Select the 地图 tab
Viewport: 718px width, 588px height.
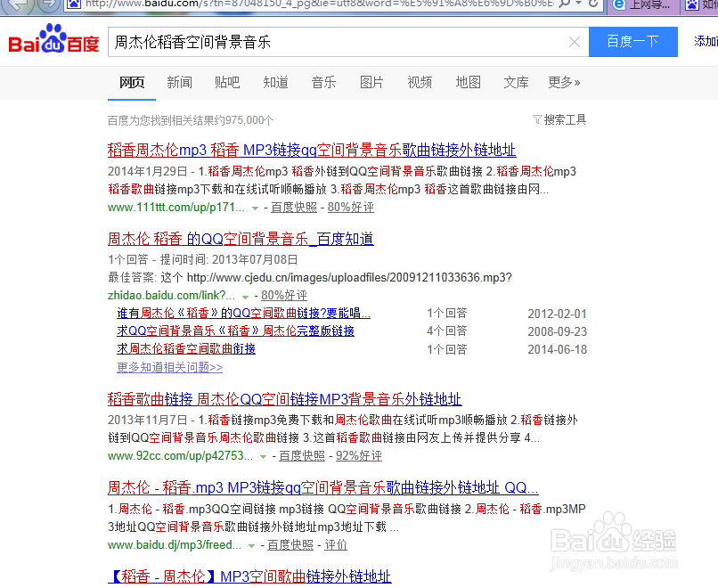[x=468, y=83]
